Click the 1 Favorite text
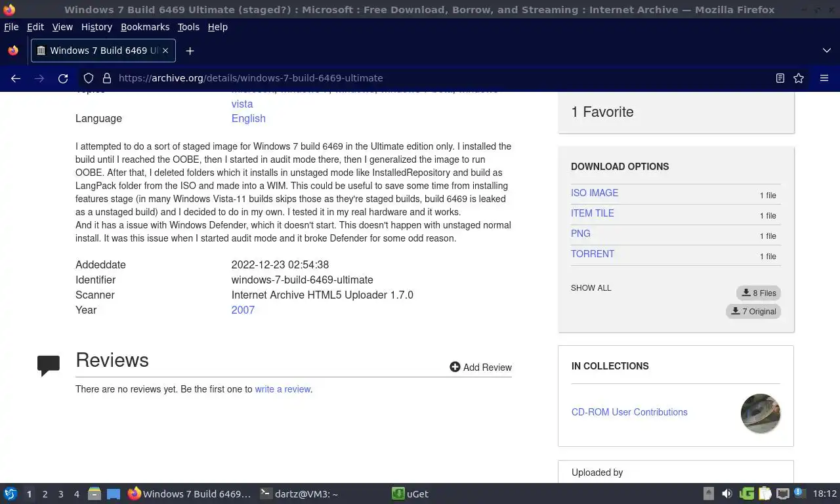 pos(602,112)
